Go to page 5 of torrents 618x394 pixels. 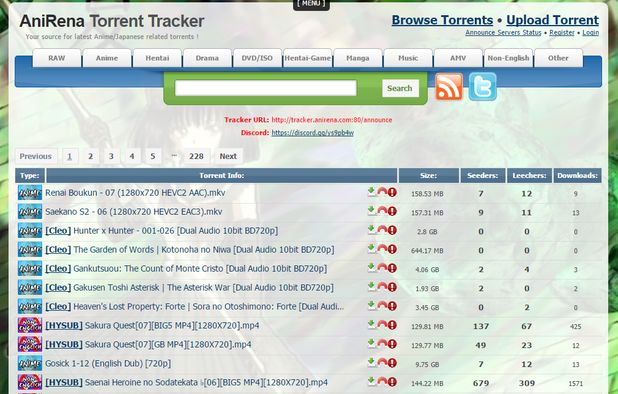tap(153, 156)
